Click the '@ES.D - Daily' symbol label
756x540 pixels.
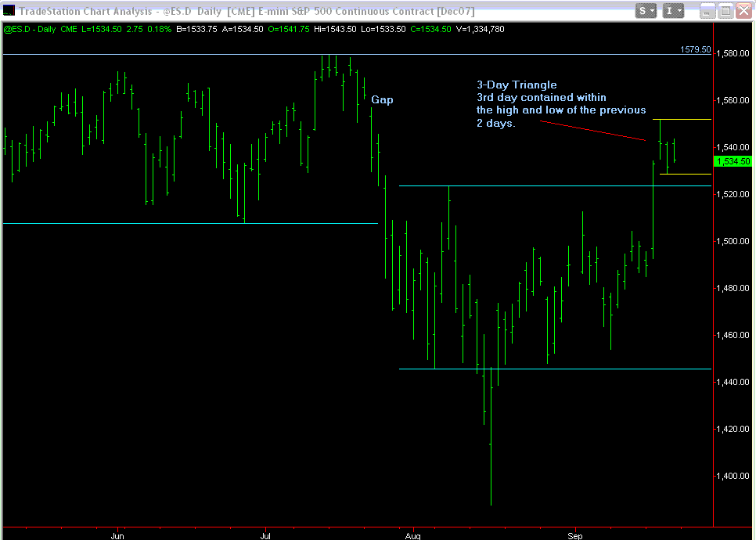coord(30,30)
